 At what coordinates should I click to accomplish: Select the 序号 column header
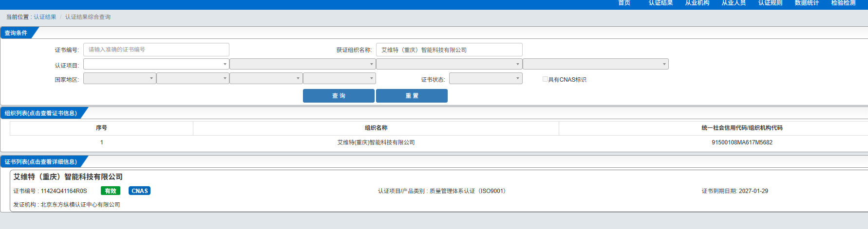pos(101,128)
